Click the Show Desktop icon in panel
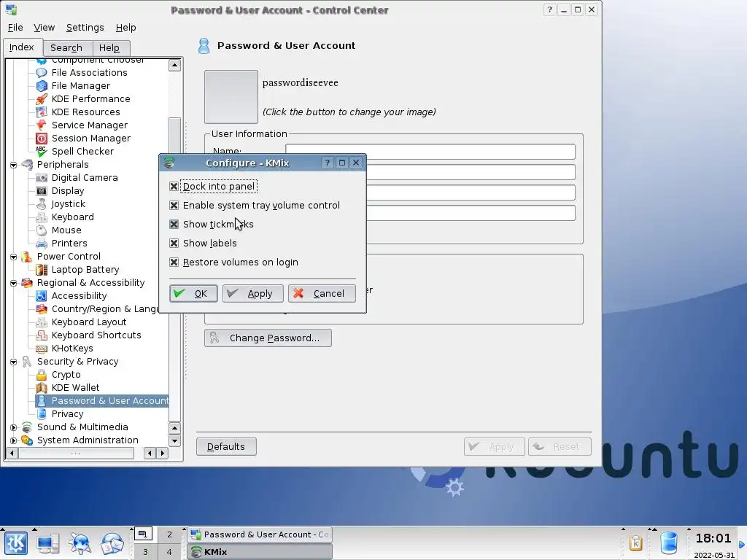The image size is (747, 560). coord(47,543)
